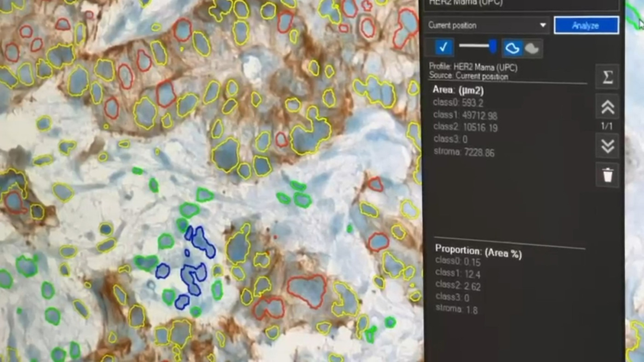Image resolution: width=644 pixels, height=362 pixels.
Task: Click the blue Analyze button
Action: [586, 25]
